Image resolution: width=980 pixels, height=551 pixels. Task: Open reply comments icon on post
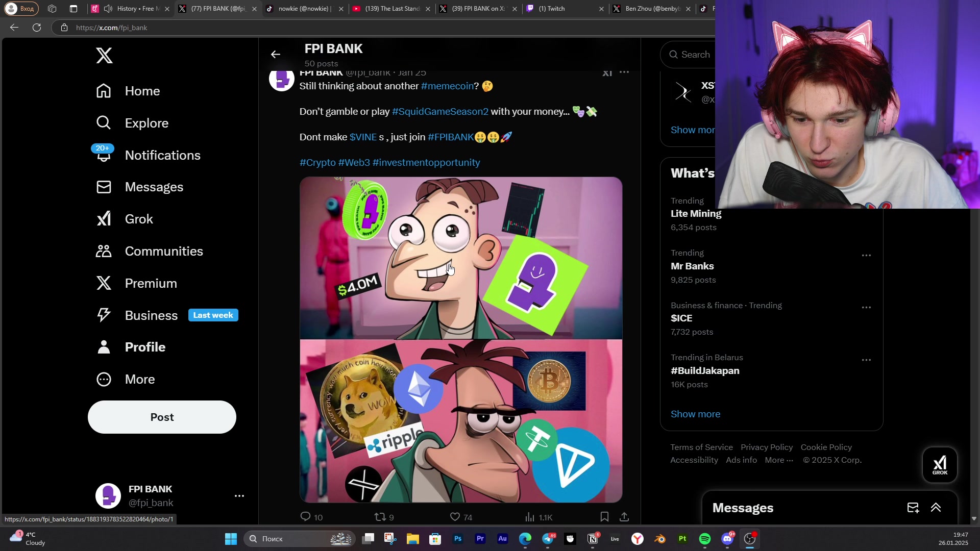305,517
